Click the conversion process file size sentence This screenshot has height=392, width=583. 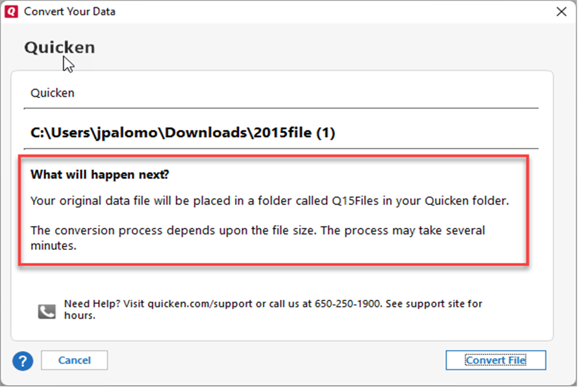tap(258, 230)
